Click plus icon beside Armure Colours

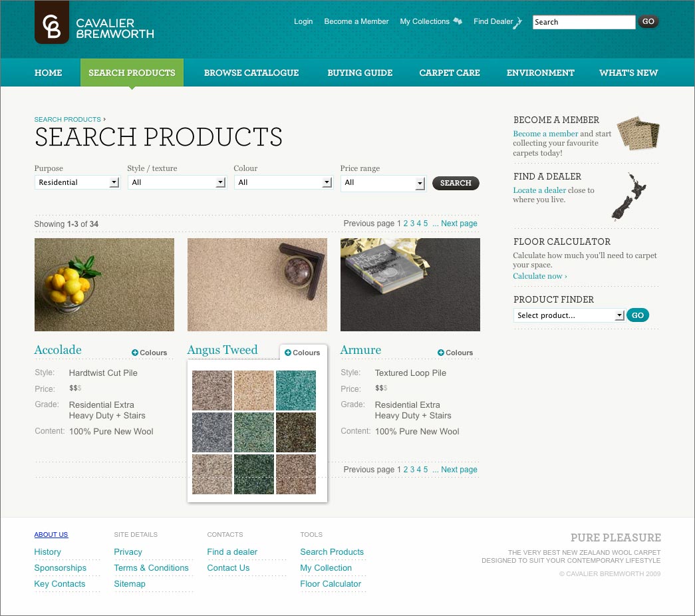pyautogui.click(x=440, y=353)
